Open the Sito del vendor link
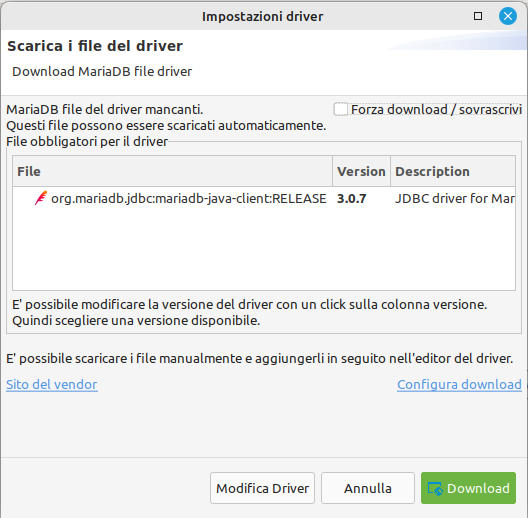The height and width of the screenshot is (518, 528). pos(52,384)
